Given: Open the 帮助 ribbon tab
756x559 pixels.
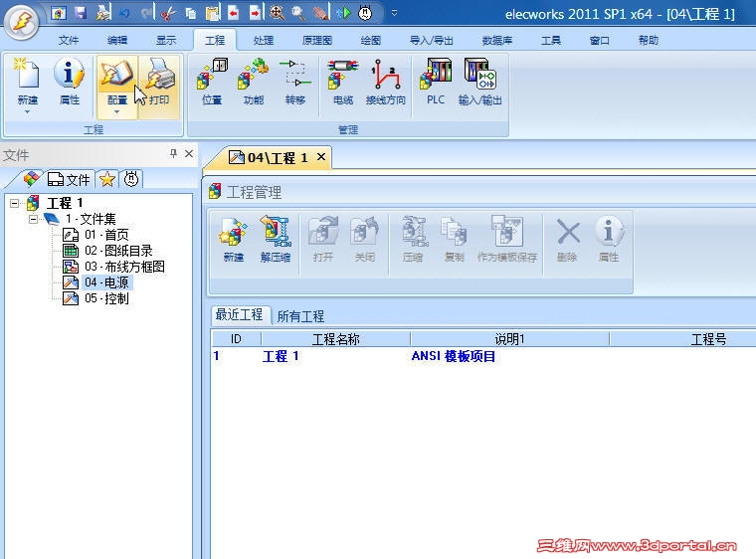Looking at the screenshot, I should coord(648,41).
